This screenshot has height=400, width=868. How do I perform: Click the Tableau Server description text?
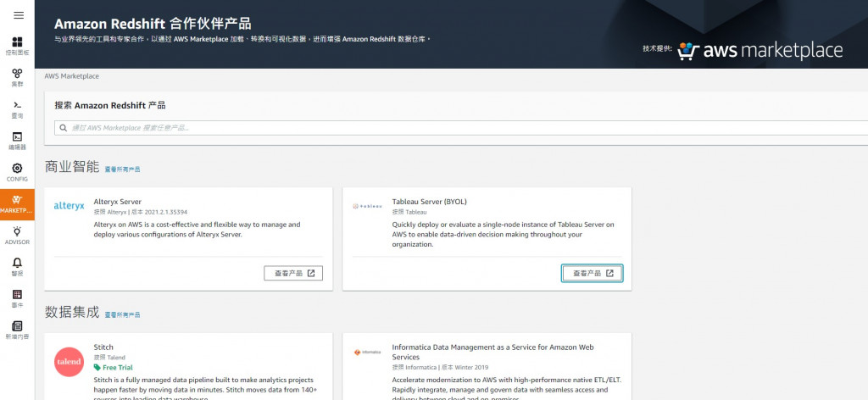pyautogui.click(x=504, y=235)
